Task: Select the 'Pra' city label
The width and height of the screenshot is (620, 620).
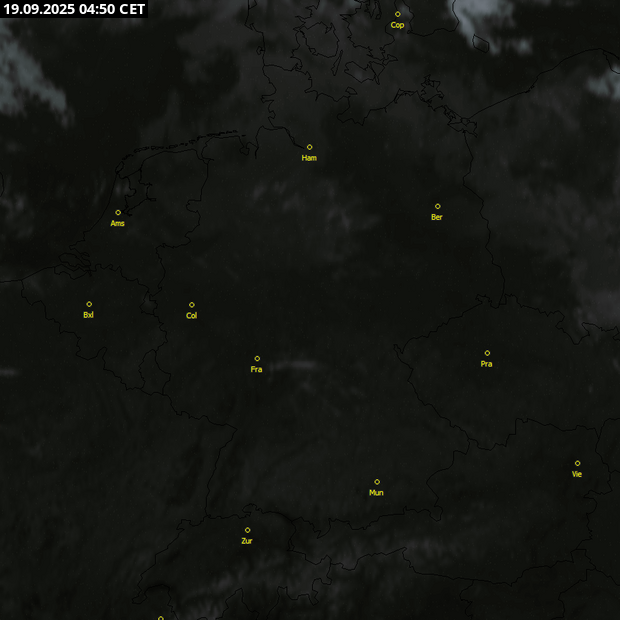Action: 486,364
